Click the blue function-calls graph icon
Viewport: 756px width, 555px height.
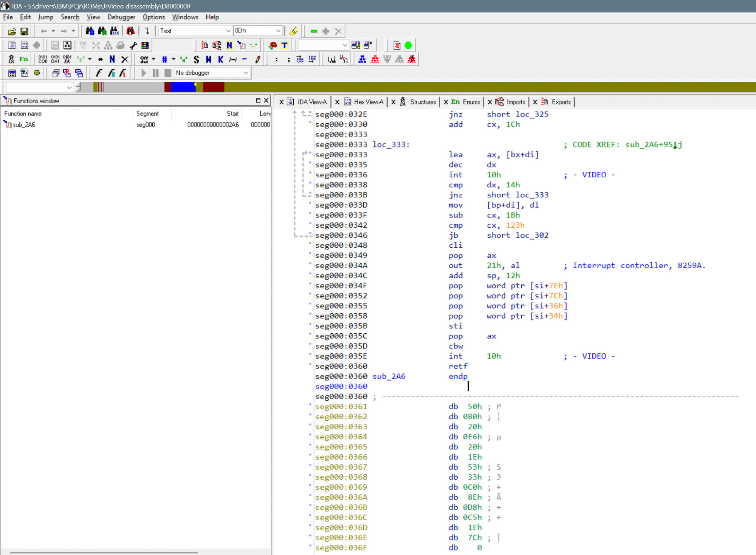point(362,59)
